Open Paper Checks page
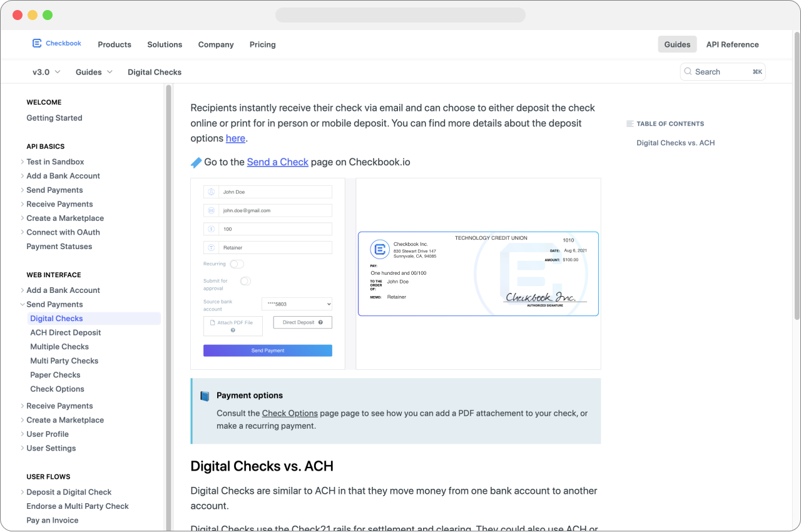 (55, 375)
